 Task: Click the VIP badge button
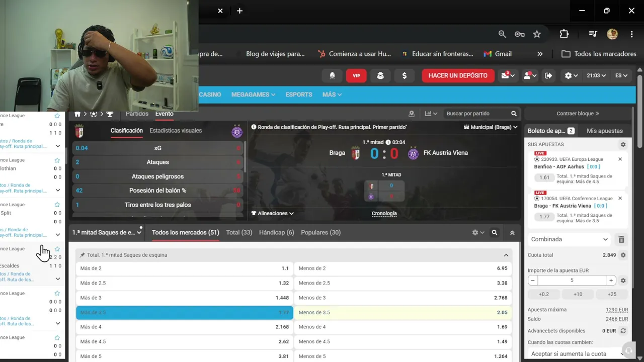pos(356,75)
